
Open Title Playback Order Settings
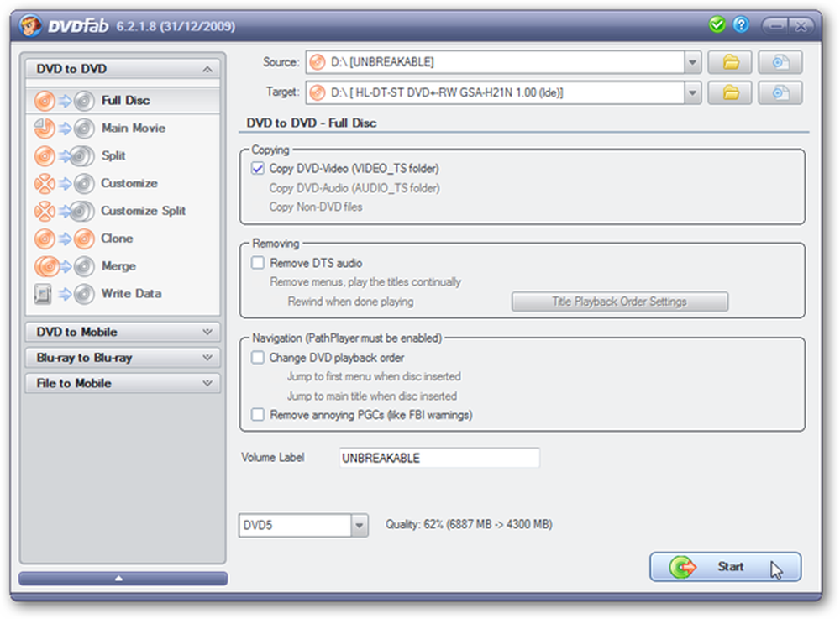click(x=619, y=302)
